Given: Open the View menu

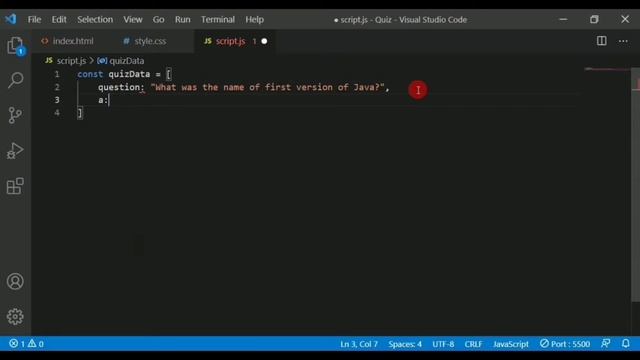Looking at the screenshot, I should point(133,20).
